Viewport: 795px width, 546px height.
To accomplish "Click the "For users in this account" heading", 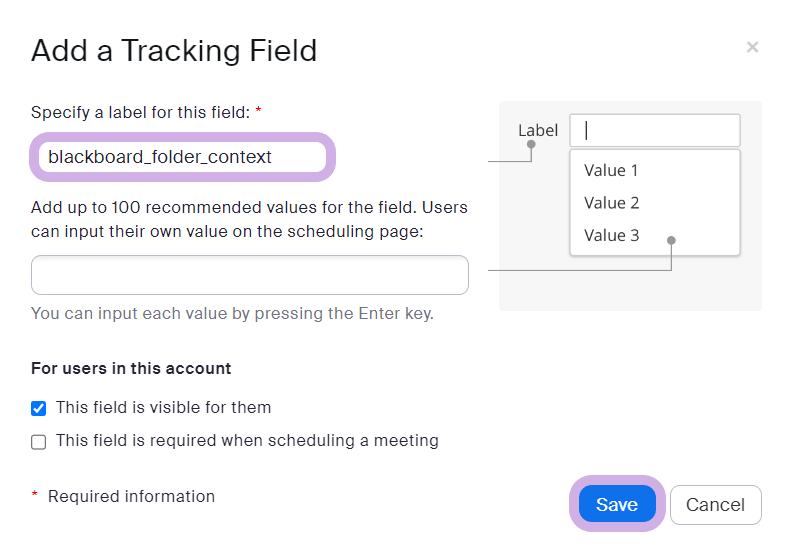I will (131, 369).
